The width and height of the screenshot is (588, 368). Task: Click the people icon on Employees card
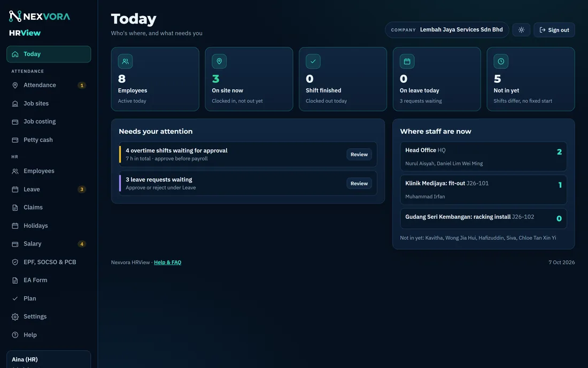pos(125,61)
